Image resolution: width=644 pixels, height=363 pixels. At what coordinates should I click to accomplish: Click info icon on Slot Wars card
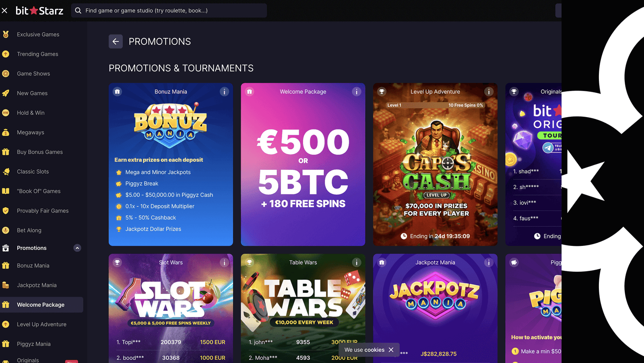click(224, 262)
